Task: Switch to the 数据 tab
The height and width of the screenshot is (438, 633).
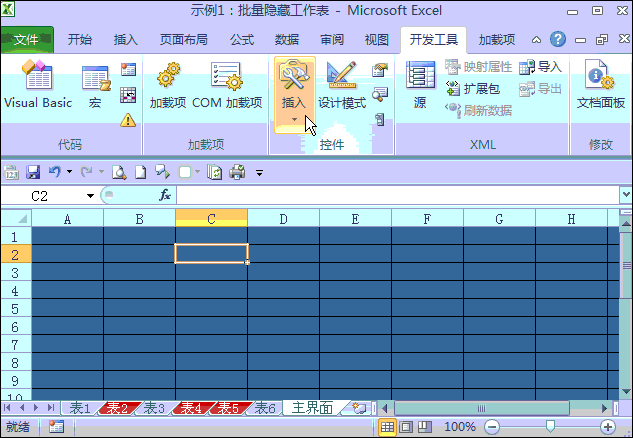Action: pyautogui.click(x=287, y=40)
